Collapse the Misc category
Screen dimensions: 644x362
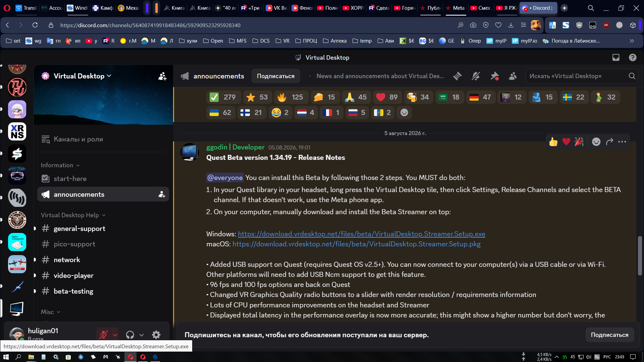click(51, 312)
